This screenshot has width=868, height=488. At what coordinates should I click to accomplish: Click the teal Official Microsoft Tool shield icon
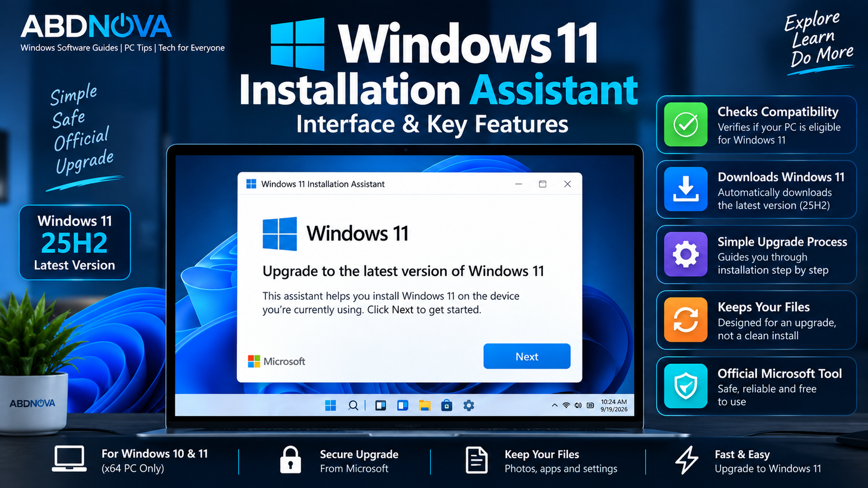click(686, 386)
